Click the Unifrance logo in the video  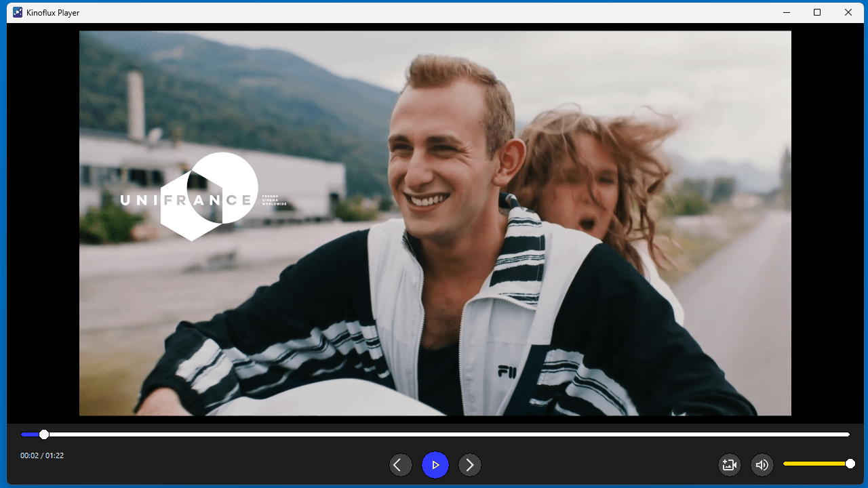[203, 198]
